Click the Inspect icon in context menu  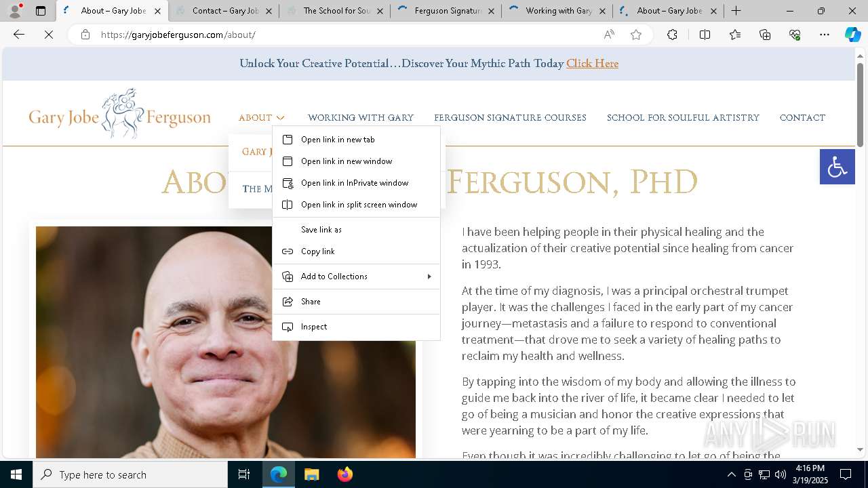pyautogui.click(x=288, y=327)
